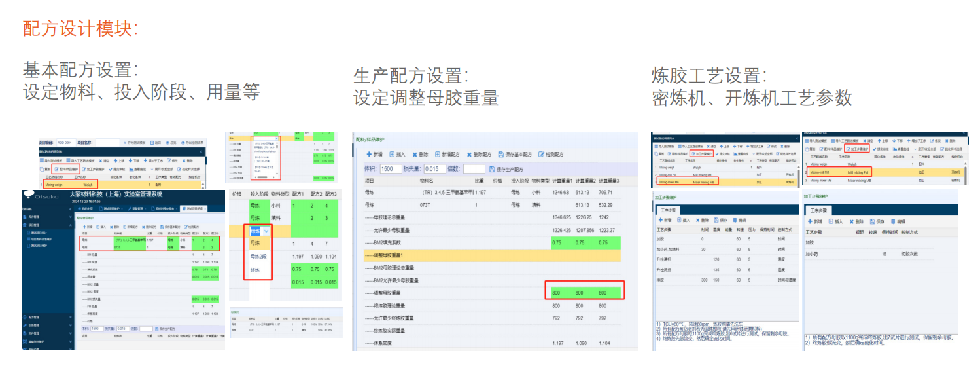Click 新增 plus icon in center 配料/样品维护 toolbar

click(x=370, y=154)
